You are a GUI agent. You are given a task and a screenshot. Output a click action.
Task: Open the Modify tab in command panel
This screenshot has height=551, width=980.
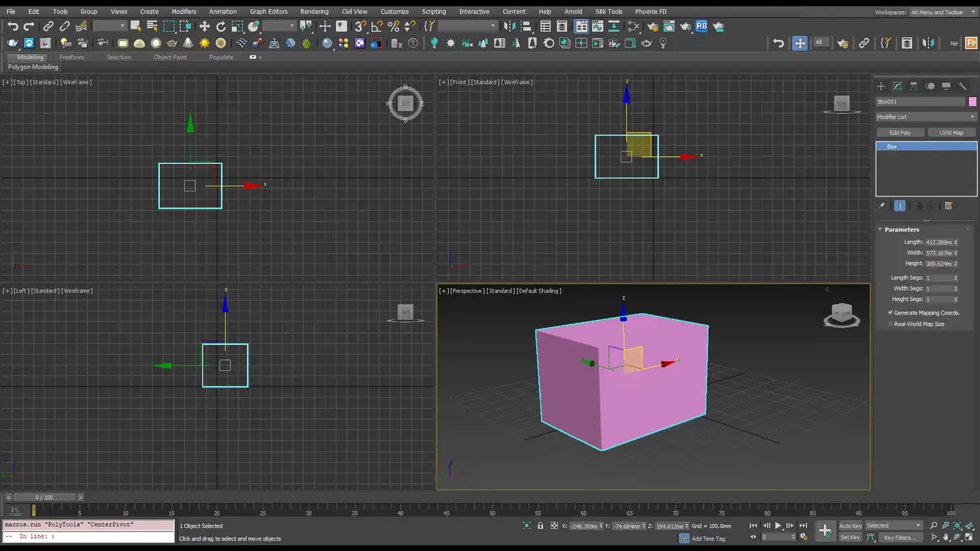click(x=897, y=86)
